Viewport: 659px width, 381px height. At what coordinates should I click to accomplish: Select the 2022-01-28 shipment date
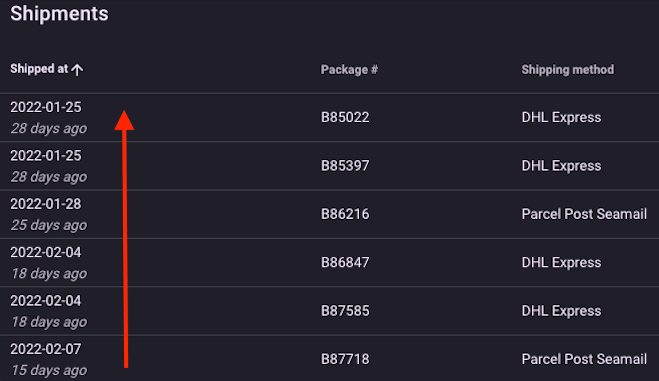46,204
